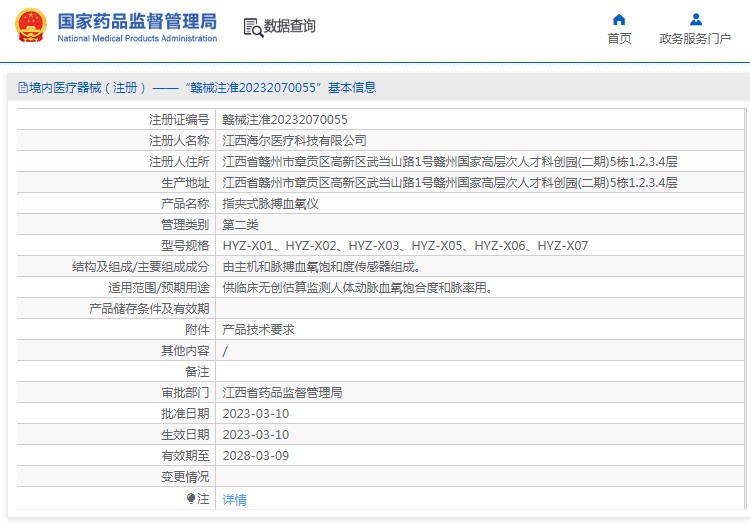The height and width of the screenshot is (525, 750).
Task: Click the 数据查询 label
Action: click(289, 26)
